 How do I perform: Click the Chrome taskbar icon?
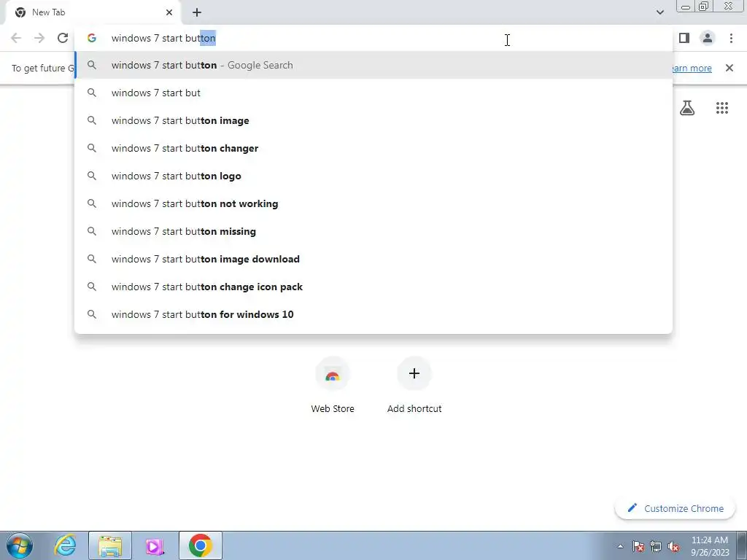(201, 545)
